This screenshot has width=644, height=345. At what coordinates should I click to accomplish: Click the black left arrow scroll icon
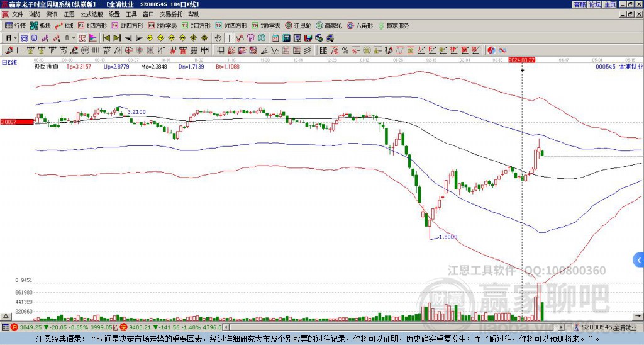[128, 38]
